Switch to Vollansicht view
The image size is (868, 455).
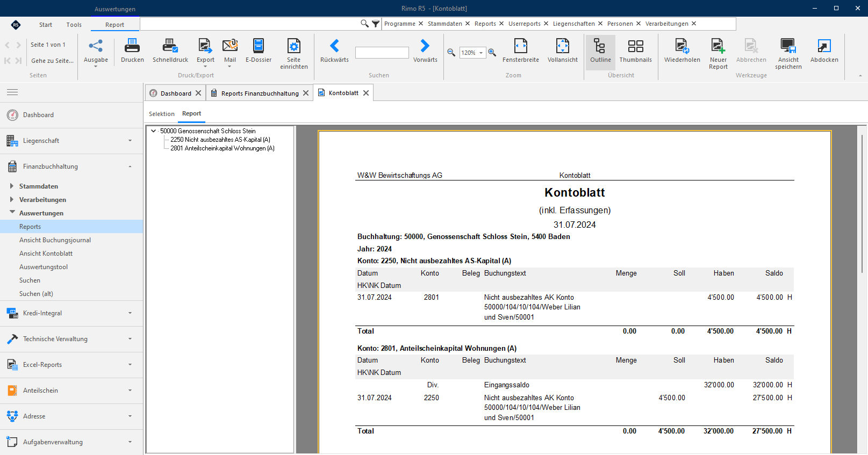tap(563, 51)
